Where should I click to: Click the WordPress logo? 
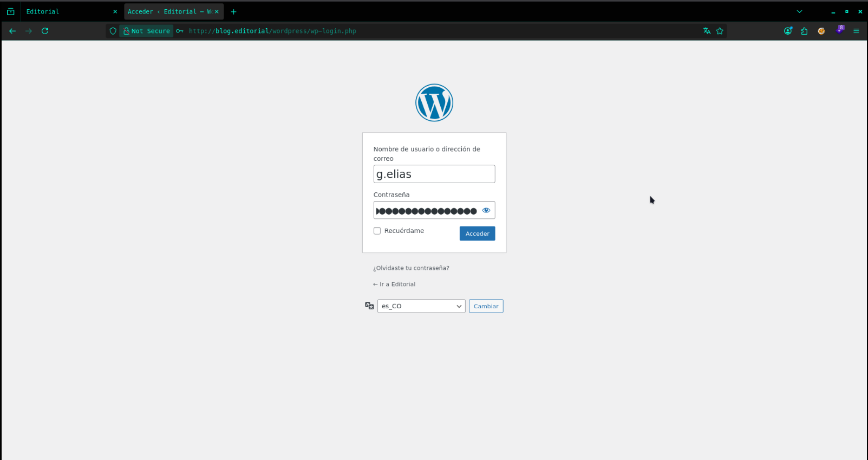click(434, 102)
